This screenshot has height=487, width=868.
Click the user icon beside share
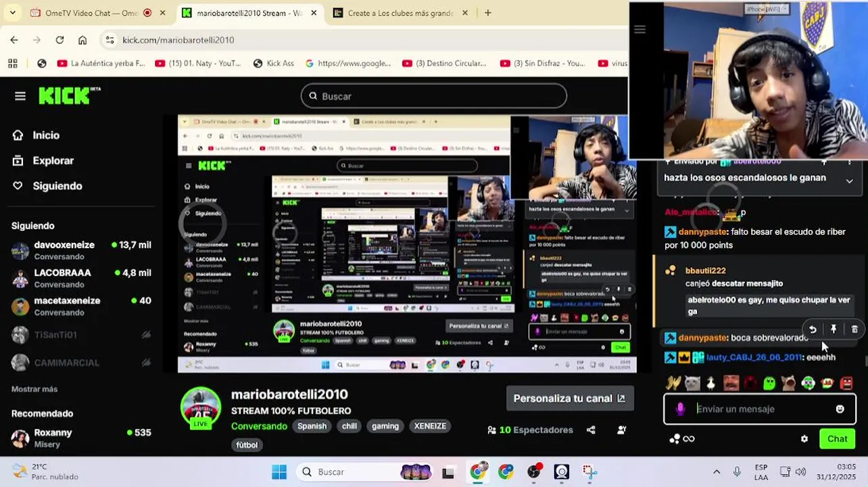click(x=621, y=430)
